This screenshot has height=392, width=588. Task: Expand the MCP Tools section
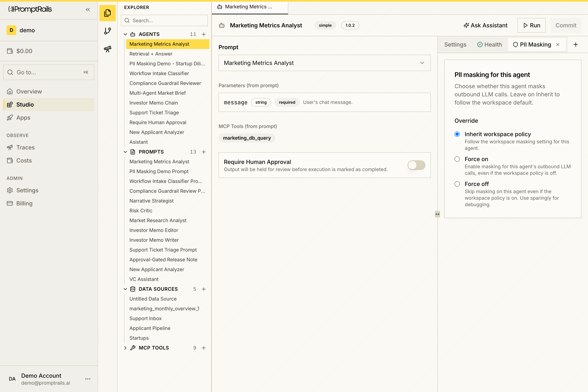125,348
